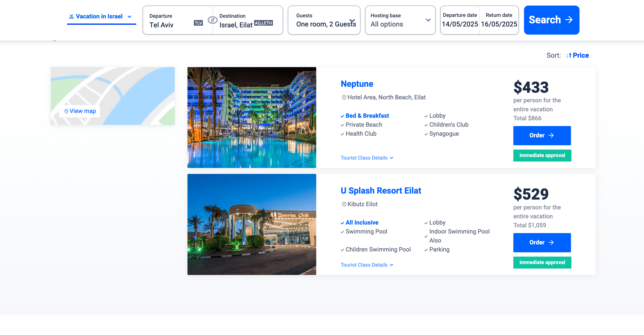Click the location pin beside Kibutz Eilot

point(344,204)
